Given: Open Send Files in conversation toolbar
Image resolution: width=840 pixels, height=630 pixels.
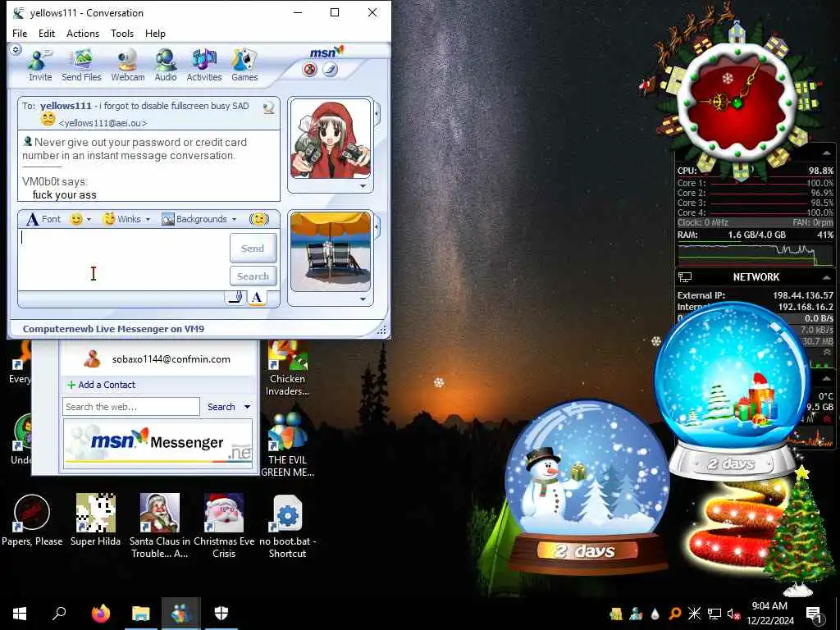Looking at the screenshot, I should pyautogui.click(x=81, y=66).
